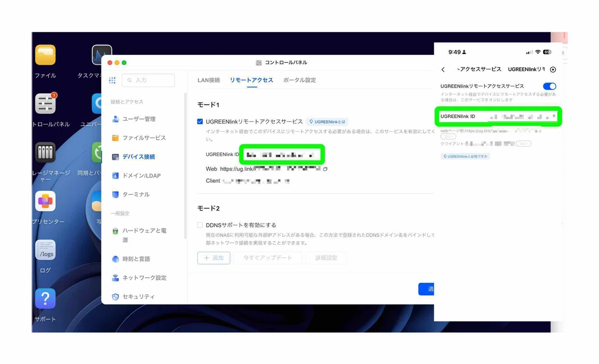Screen dimensions: 599x364
Task: Toggle UGREENlinkリモートアクセスサービス switch on phone
Action: (550, 86)
